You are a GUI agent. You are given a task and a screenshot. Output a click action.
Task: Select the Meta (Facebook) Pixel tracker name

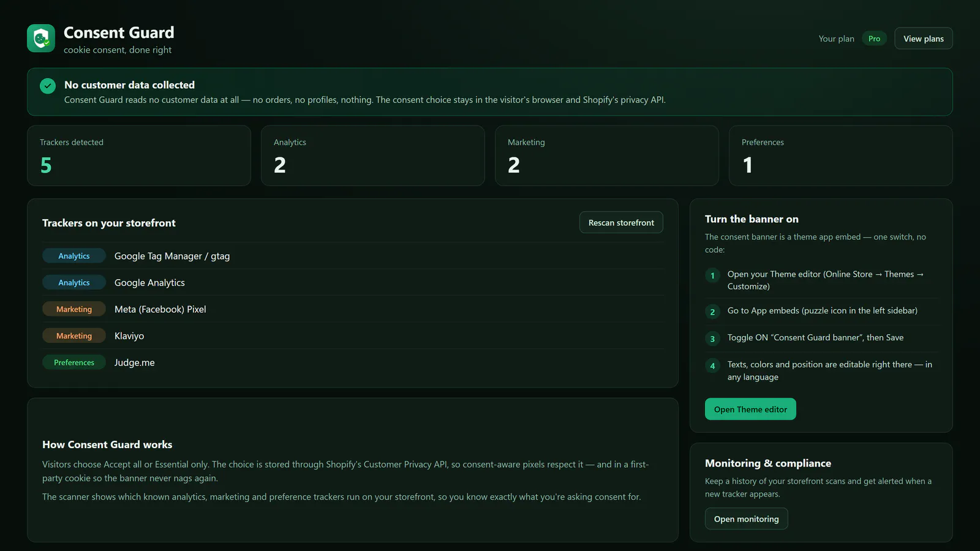click(160, 309)
